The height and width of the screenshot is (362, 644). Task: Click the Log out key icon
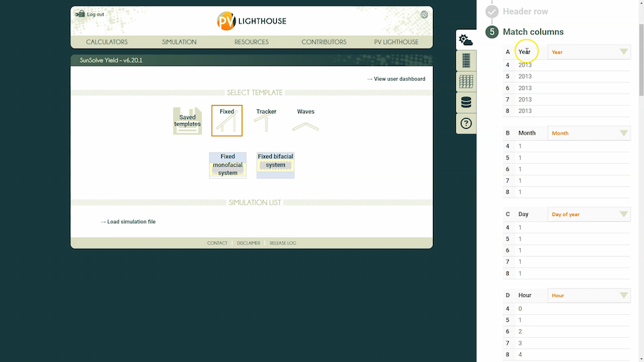[x=79, y=14]
